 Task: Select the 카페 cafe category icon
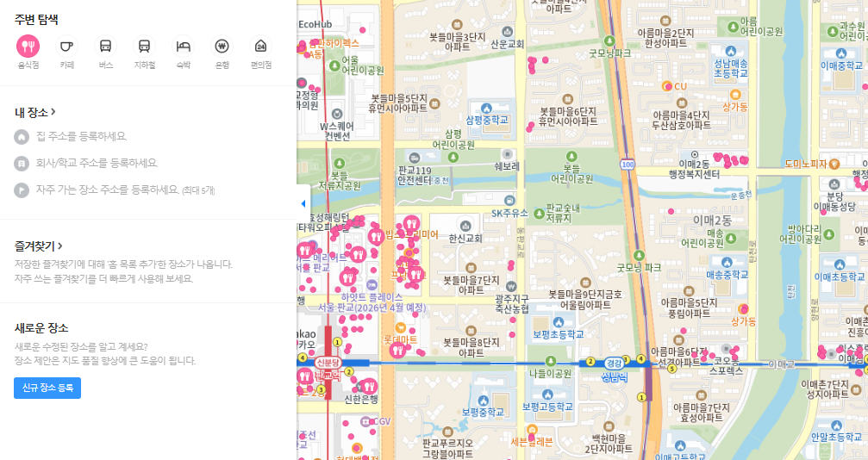point(66,47)
